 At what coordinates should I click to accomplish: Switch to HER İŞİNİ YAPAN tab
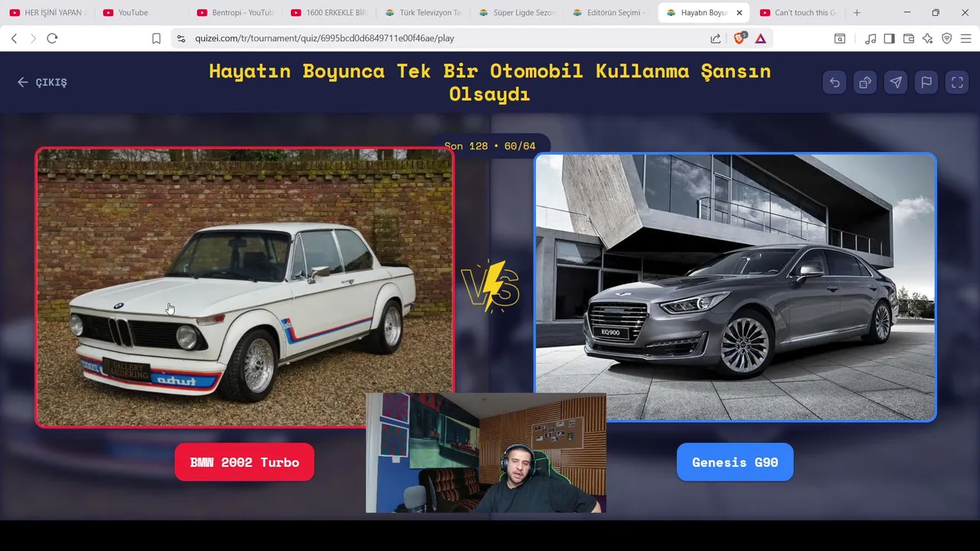click(47, 13)
